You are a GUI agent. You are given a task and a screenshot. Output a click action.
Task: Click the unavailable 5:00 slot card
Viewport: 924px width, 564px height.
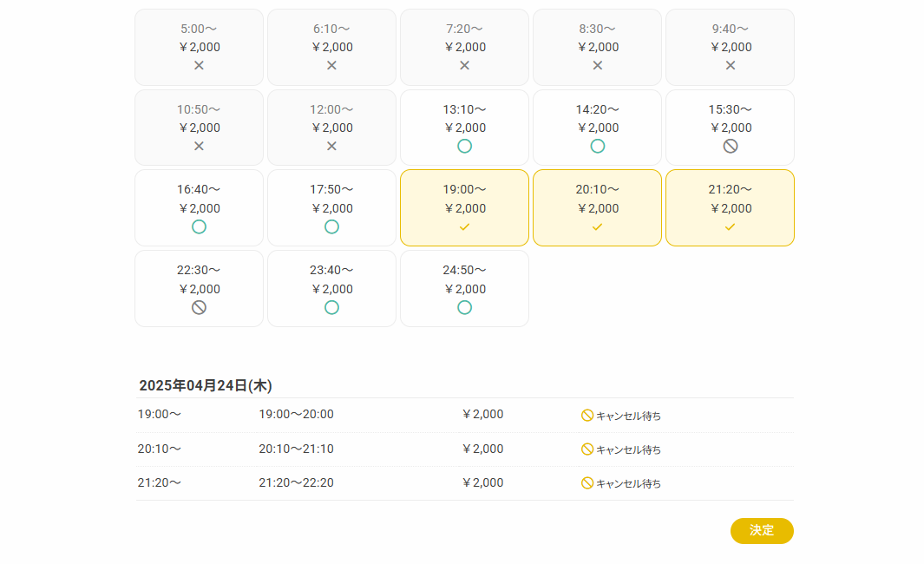(x=200, y=47)
